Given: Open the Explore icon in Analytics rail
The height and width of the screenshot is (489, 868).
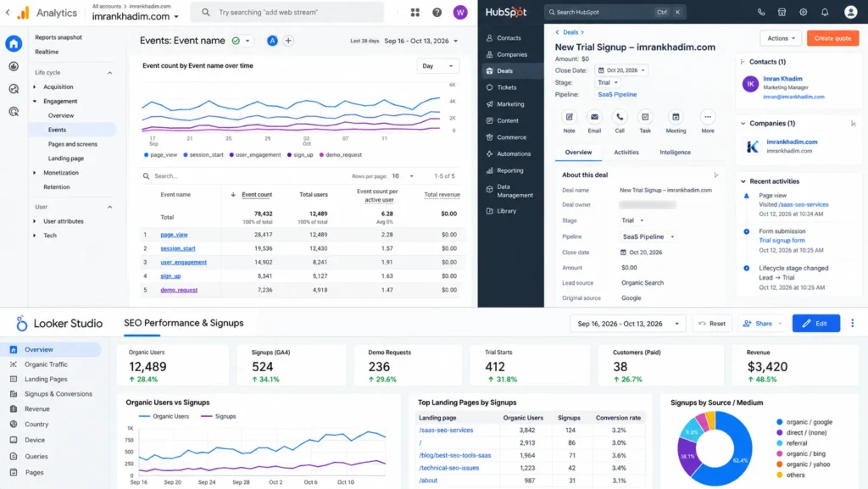Looking at the screenshot, I should (14, 89).
